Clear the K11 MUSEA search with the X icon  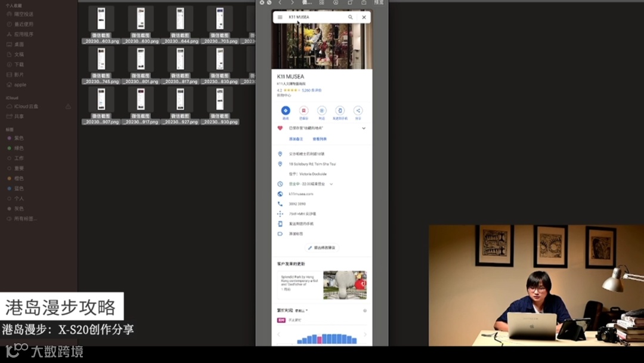(364, 17)
